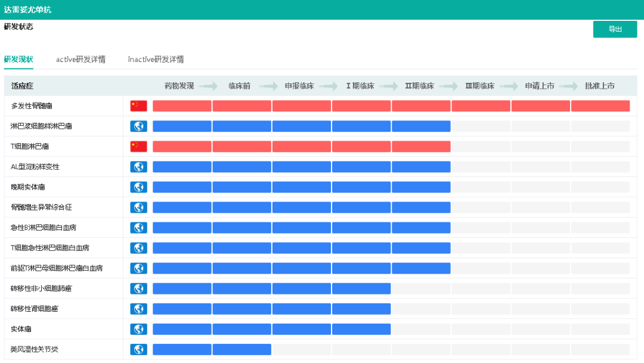Screen dimensions: 644x363
Task: Click the blue Ⅱ期临床 bar for AL型淀粉样变性
Action: [421, 167]
